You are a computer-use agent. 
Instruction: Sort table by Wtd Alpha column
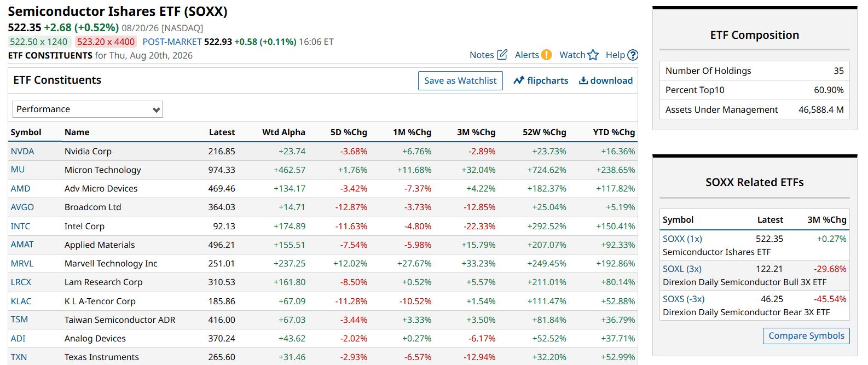[x=283, y=132]
